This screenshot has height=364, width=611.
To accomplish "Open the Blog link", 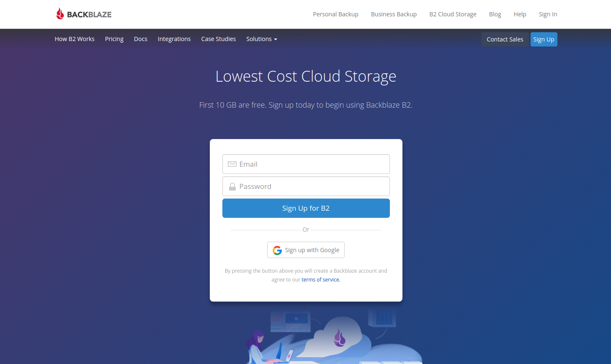I will 495,14.
